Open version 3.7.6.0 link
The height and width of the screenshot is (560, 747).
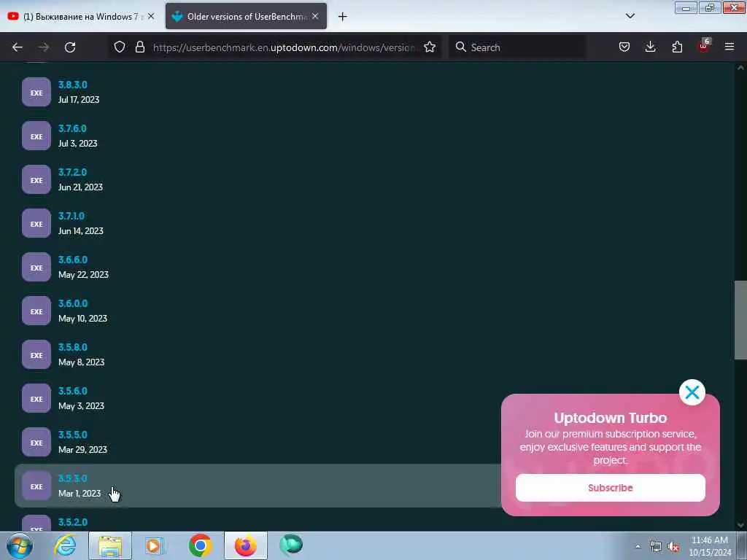[72, 128]
